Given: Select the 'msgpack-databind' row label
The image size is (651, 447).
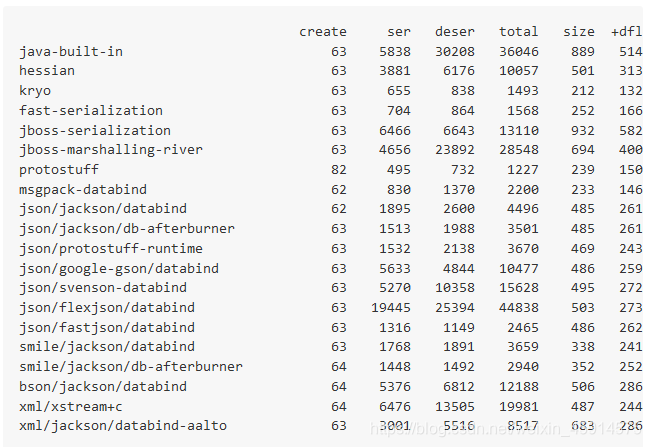Looking at the screenshot, I should 83,190.
